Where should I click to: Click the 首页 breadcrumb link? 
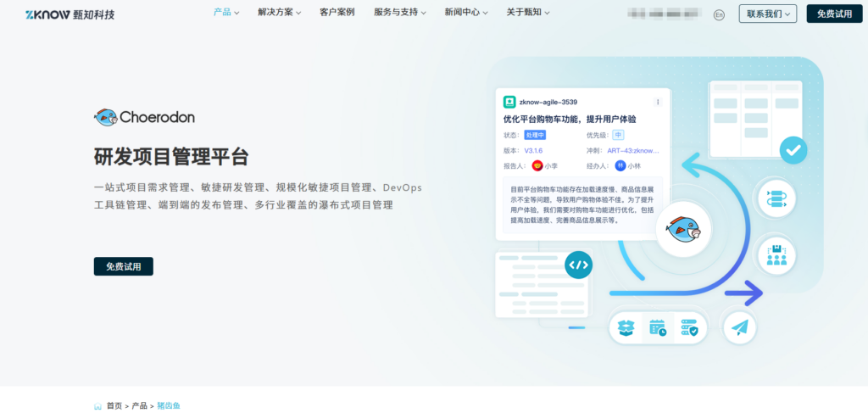click(x=114, y=406)
